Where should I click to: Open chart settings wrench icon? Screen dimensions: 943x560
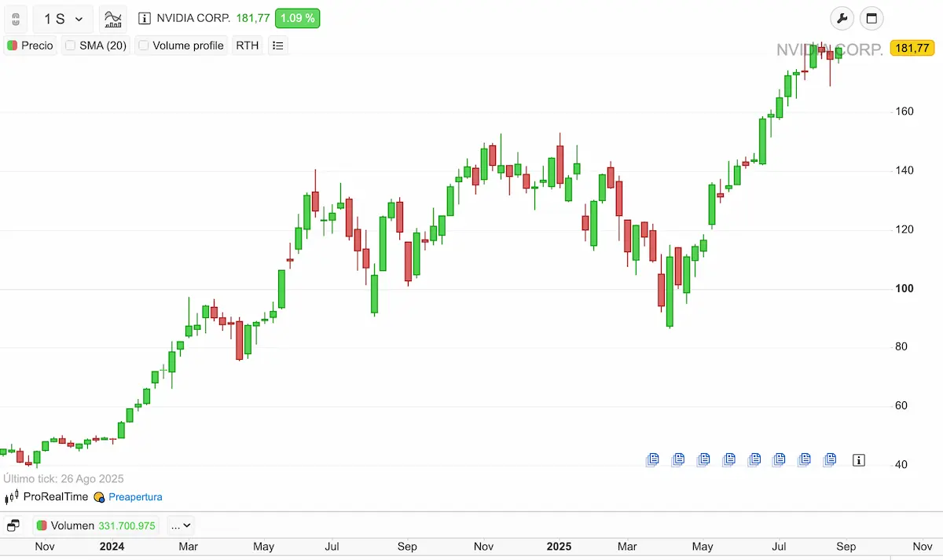pyautogui.click(x=842, y=19)
